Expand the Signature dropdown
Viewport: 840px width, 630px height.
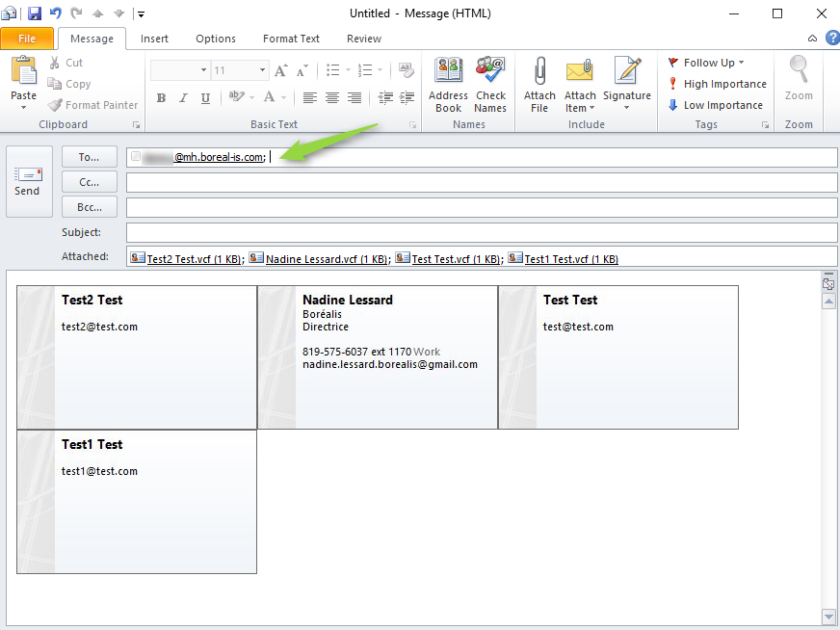[626, 107]
